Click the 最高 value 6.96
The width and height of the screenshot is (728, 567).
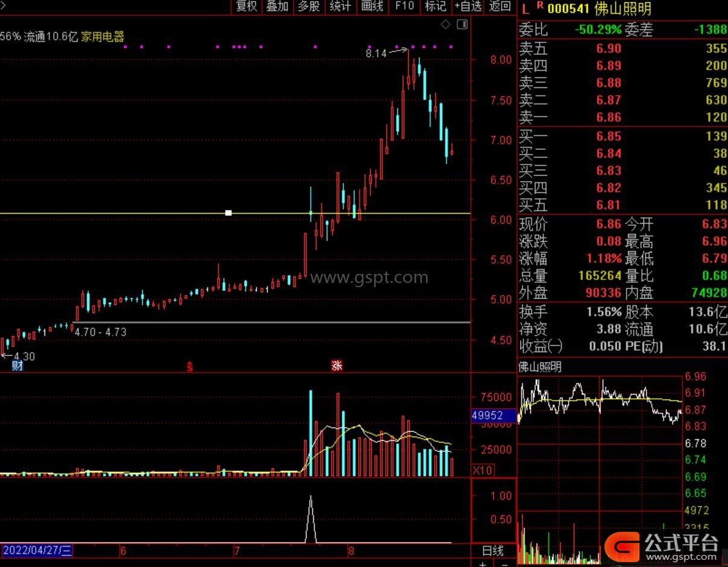[x=714, y=241]
